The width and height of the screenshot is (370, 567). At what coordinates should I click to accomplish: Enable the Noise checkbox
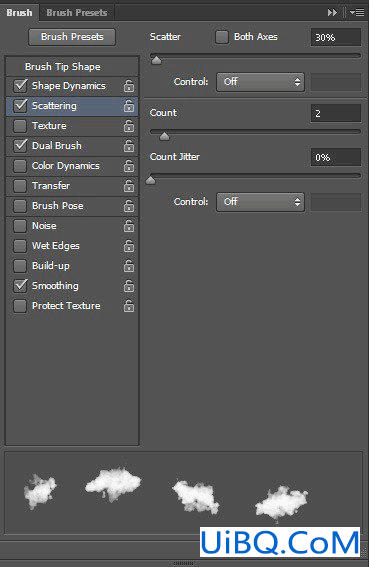20,226
